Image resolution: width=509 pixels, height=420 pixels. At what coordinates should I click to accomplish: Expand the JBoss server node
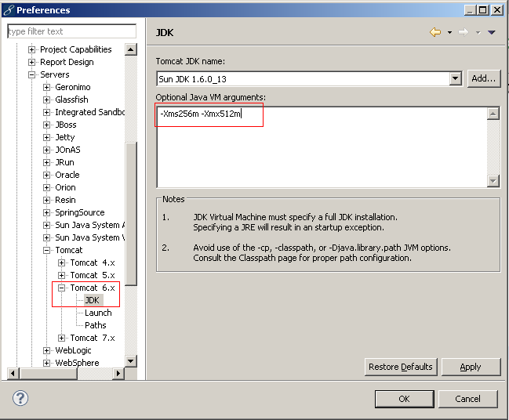(x=47, y=125)
